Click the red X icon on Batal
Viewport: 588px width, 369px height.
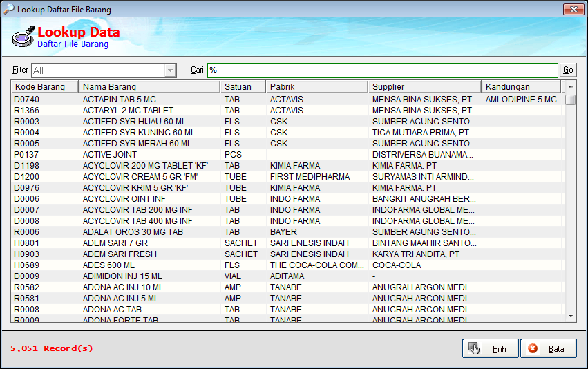533,348
